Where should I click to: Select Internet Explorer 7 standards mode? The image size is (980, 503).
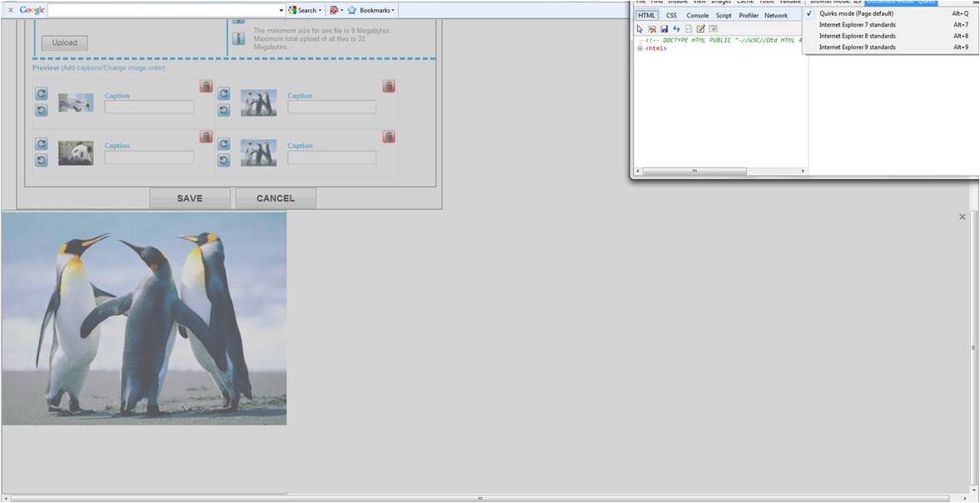[890, 24]
